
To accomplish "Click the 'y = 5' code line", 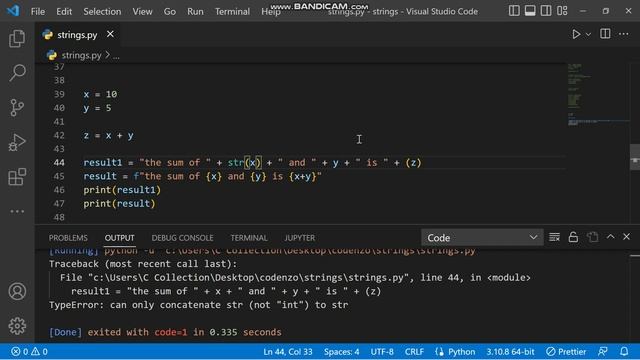I will [97, 108].
